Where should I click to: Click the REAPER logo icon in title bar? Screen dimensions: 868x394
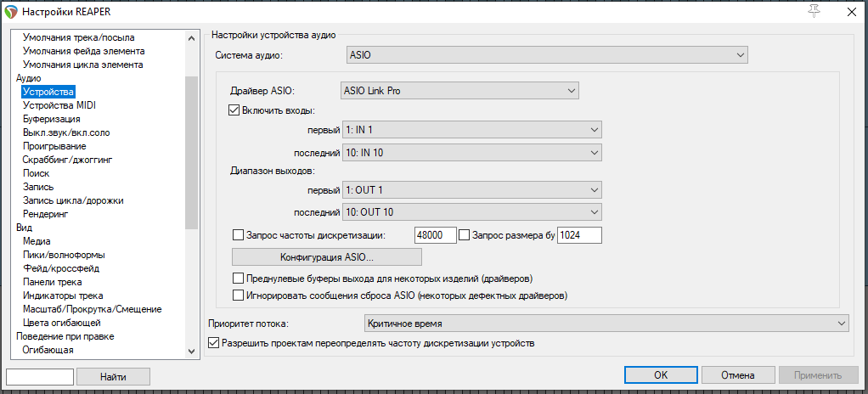(x=10, y=12)
